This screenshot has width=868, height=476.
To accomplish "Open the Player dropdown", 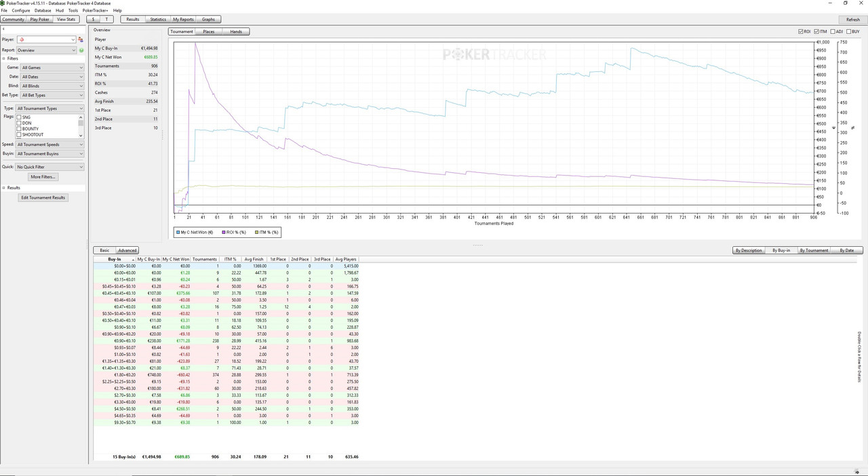I will point(46,40).
